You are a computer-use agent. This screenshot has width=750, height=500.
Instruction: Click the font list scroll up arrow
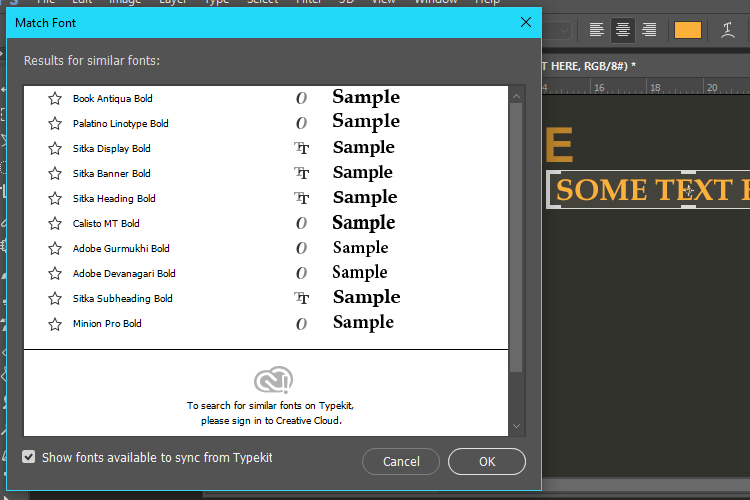pos(517,96)
